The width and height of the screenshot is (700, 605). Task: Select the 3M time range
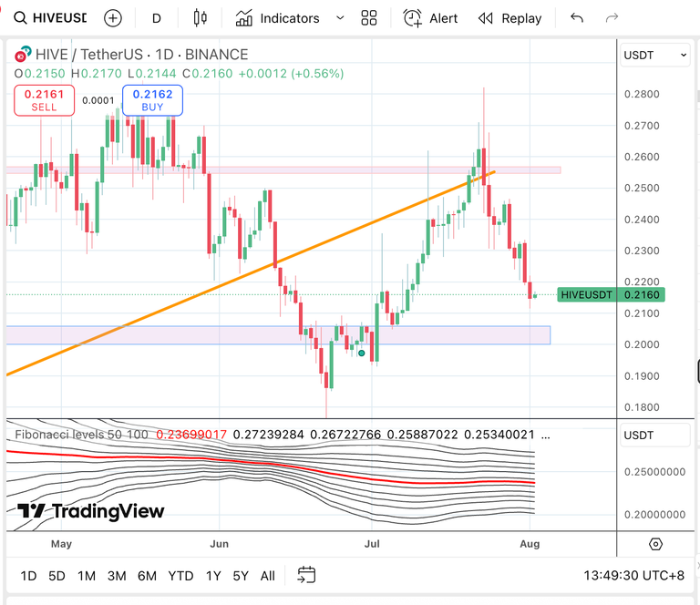coord(117,576)
